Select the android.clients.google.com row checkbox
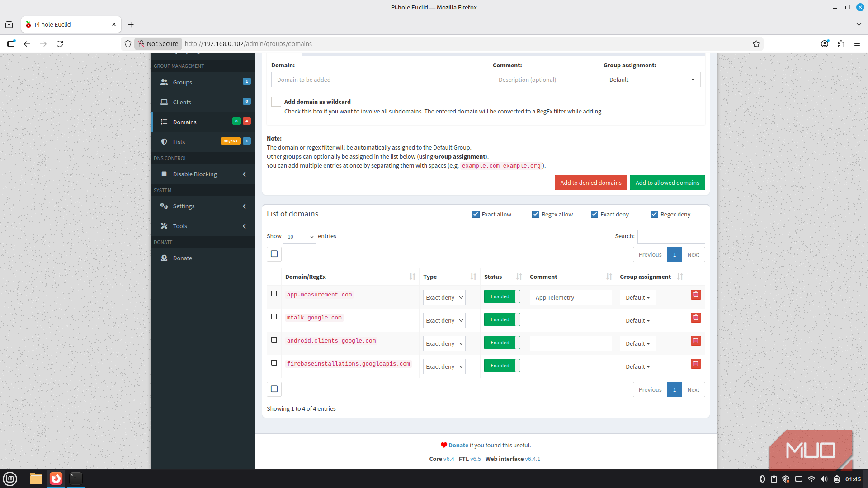 pos(274,340)
